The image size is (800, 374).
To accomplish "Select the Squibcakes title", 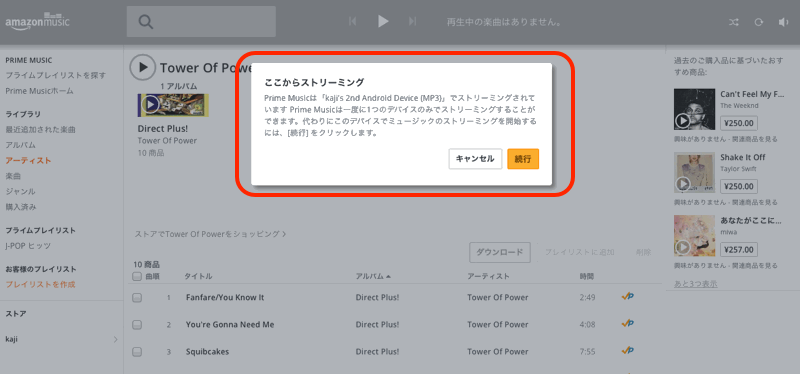I will (x=207, y=351).
